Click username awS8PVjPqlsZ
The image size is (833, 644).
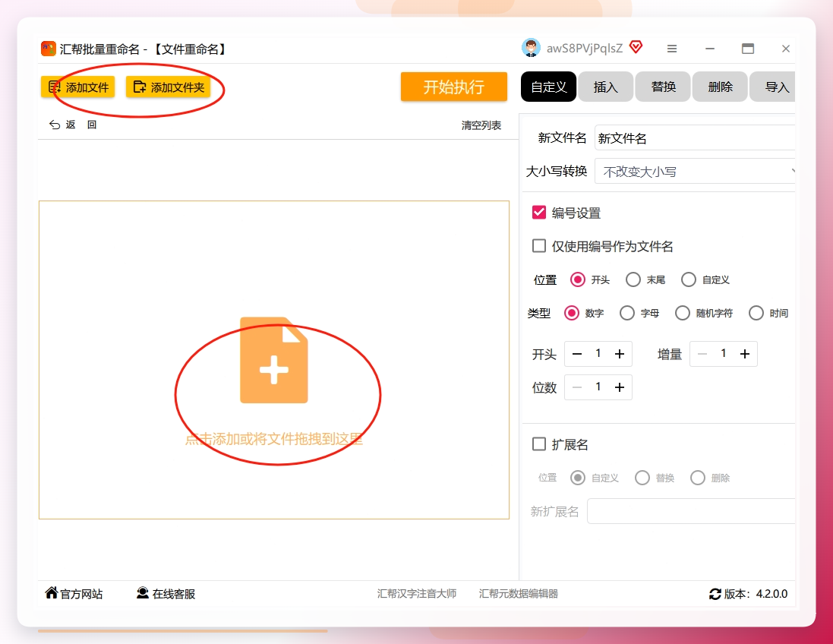[x=585, y=49]
